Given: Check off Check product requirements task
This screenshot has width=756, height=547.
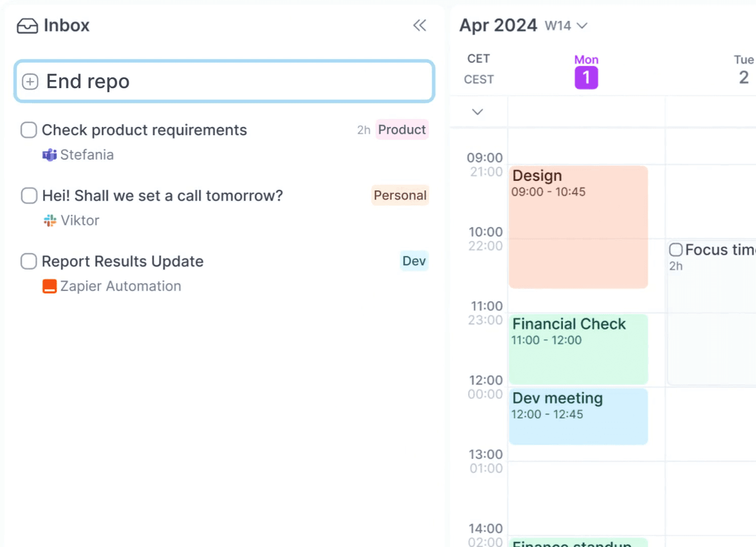Looking at the screenshot, I should (x=29, y=130).
